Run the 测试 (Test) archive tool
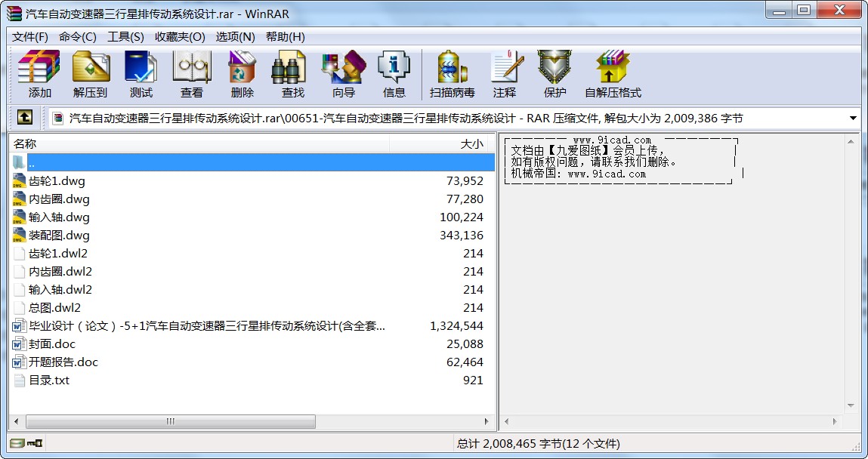Screen dimensions: 868x459 click(141, 74)
